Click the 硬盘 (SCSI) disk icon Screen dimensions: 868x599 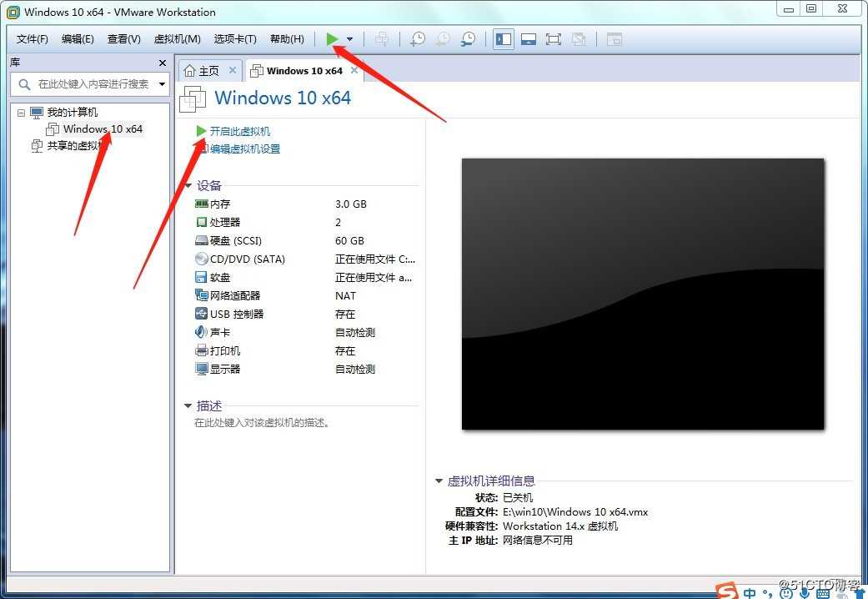click(202, 240)
